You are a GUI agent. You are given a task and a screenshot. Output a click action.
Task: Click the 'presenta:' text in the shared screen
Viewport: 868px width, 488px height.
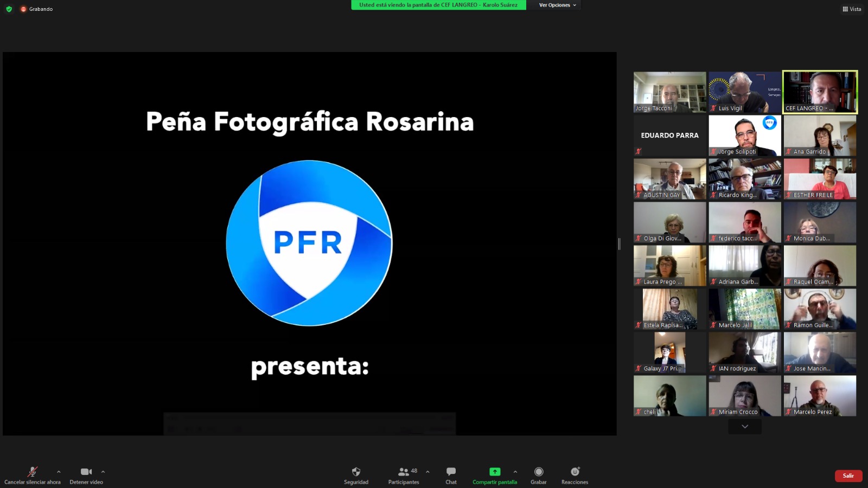pos(310,367)
